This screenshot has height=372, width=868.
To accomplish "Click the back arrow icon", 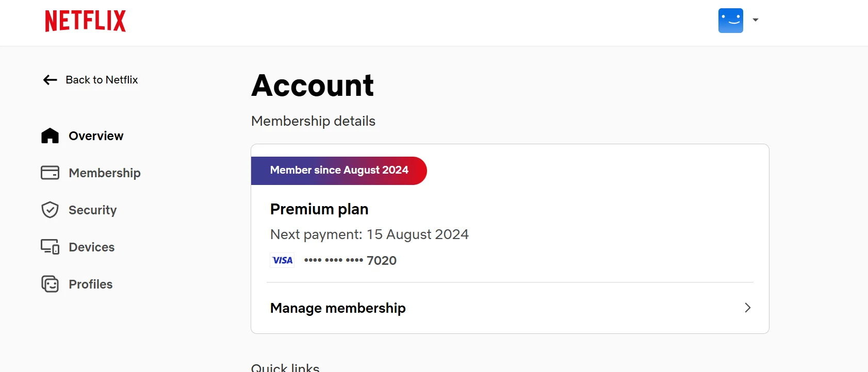I will click(50, 80).
